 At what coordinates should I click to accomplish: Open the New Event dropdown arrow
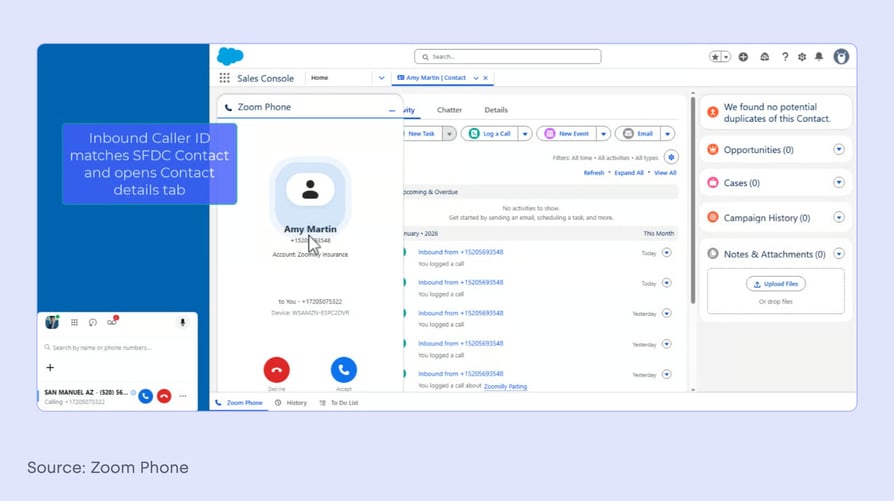pyautogui.click(x=603, y=133)
